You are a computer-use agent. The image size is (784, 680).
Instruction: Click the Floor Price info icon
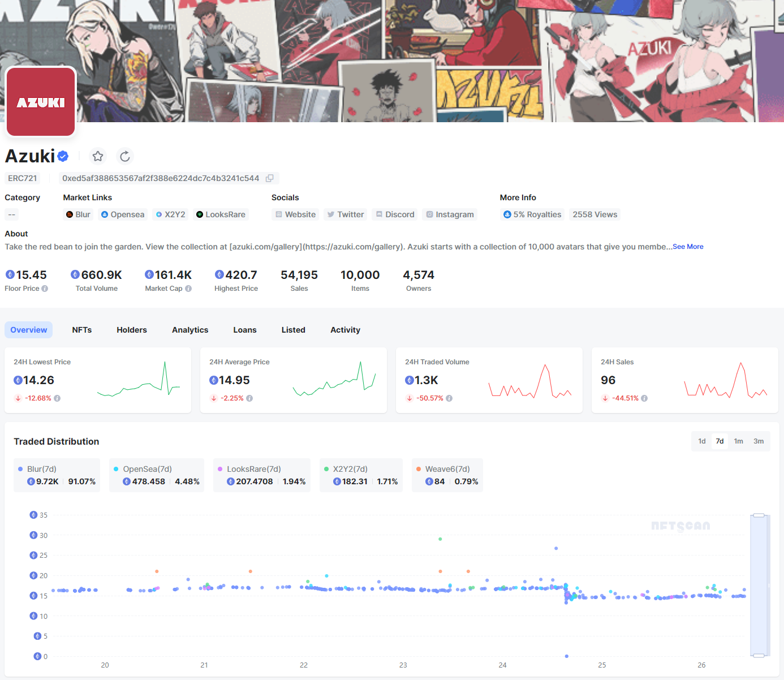[45, 289]
